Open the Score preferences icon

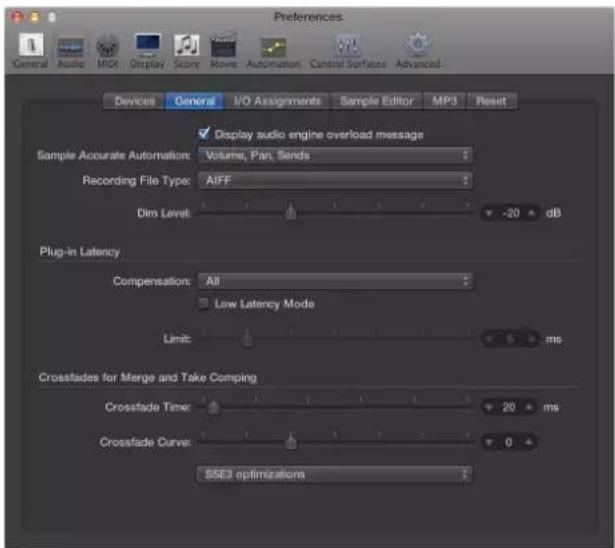pos(187,45)
